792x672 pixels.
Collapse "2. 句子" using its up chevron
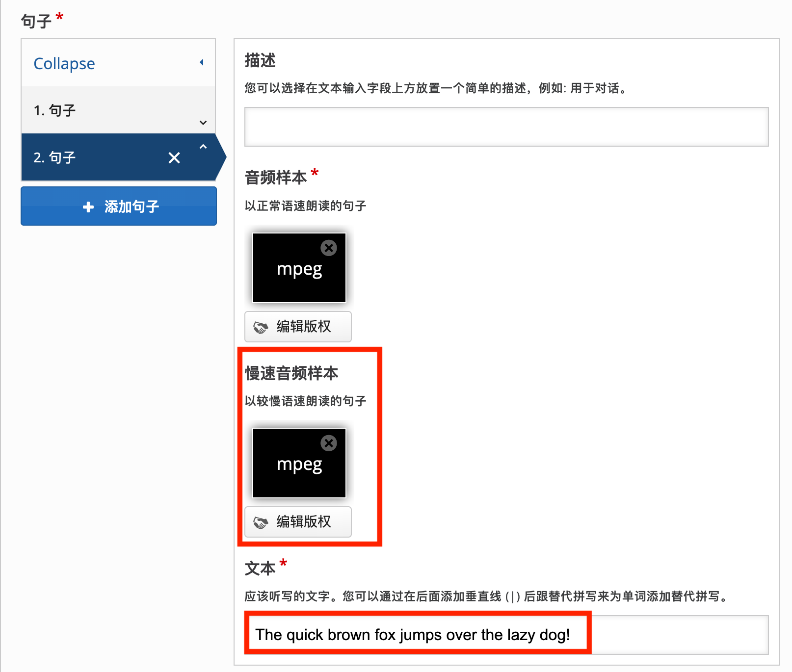(204, 147)
